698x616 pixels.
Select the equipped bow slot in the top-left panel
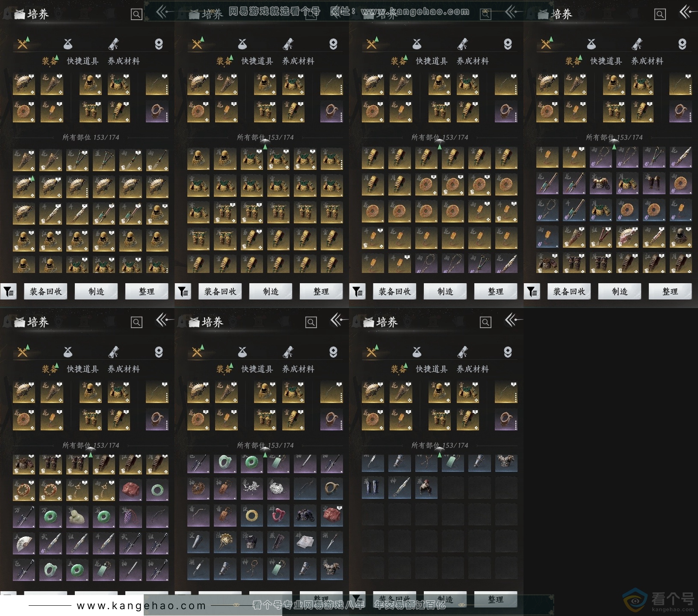coord(157,84)
